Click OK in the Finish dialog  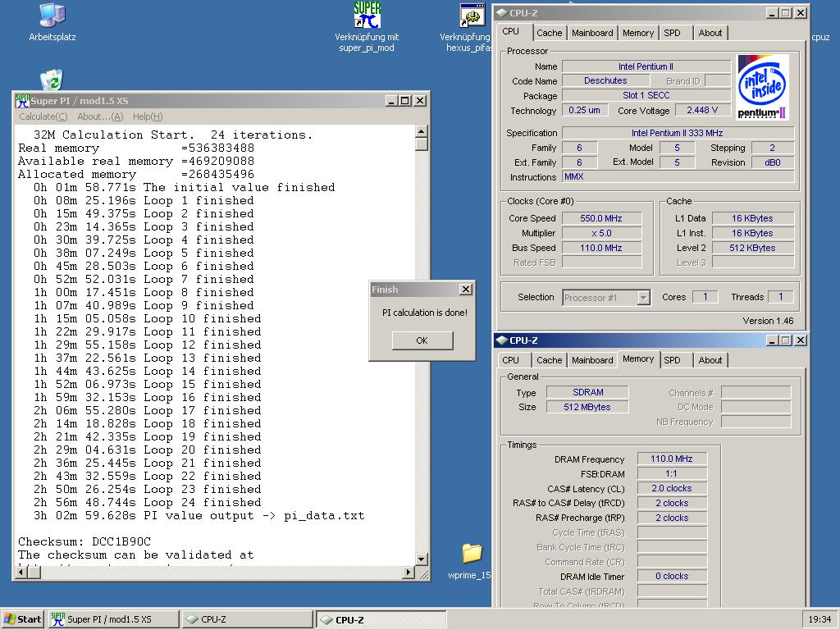coord(422,340)
